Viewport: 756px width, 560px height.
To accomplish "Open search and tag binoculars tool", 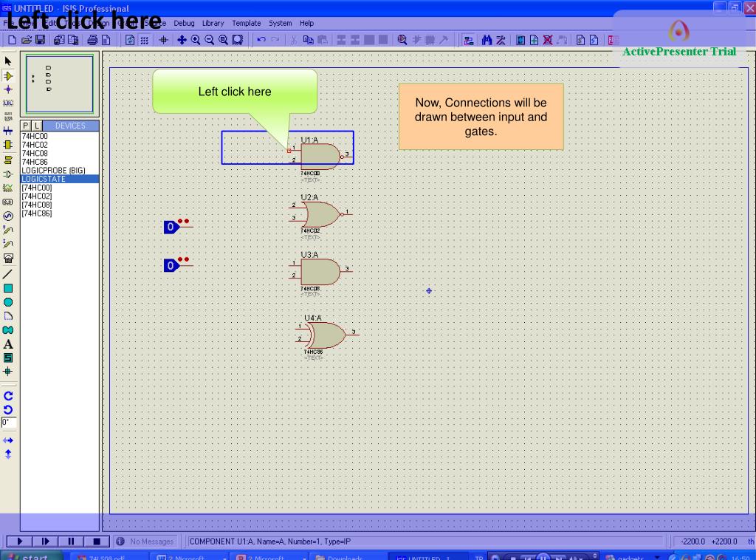I will [x=487, y=40].
